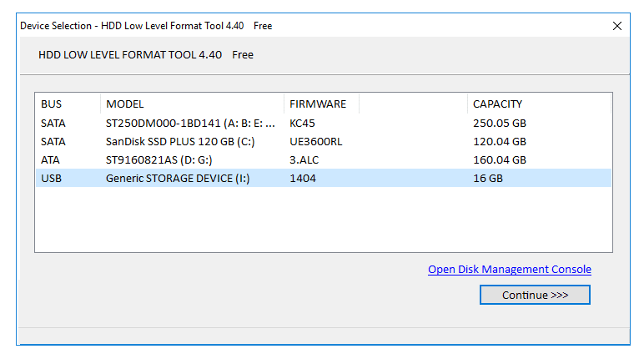The width and height of the screenshot is (644, 359).
Task: Select Generic STORAGE DEVICE (I:) row
Action: tap(324, 178)
